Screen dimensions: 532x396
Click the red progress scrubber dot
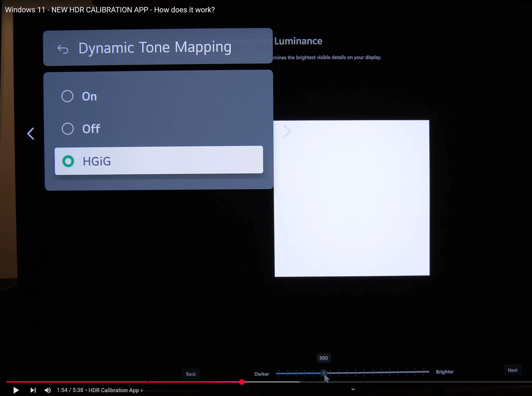pos(242,382)
